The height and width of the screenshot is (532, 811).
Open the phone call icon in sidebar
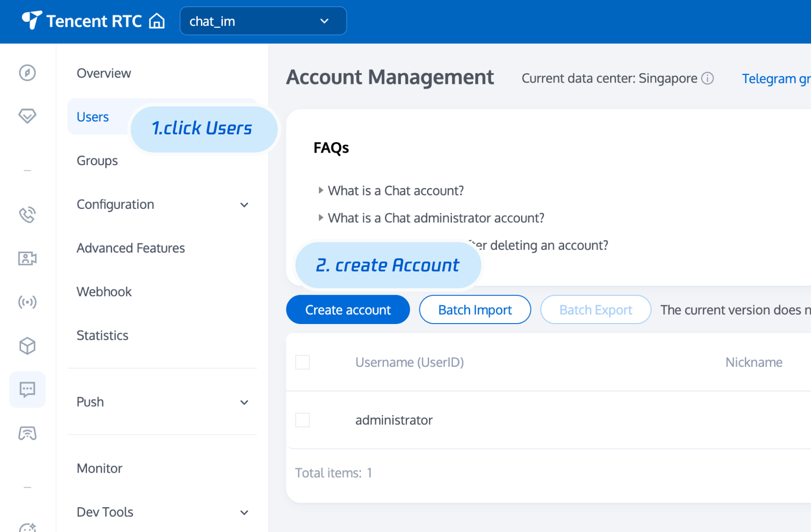coord(27,215)
